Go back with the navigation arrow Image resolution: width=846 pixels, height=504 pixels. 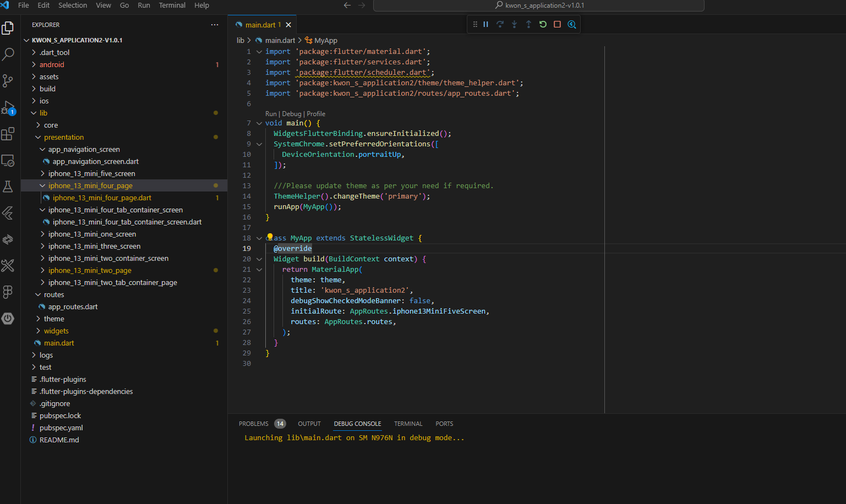pos(347,5)
